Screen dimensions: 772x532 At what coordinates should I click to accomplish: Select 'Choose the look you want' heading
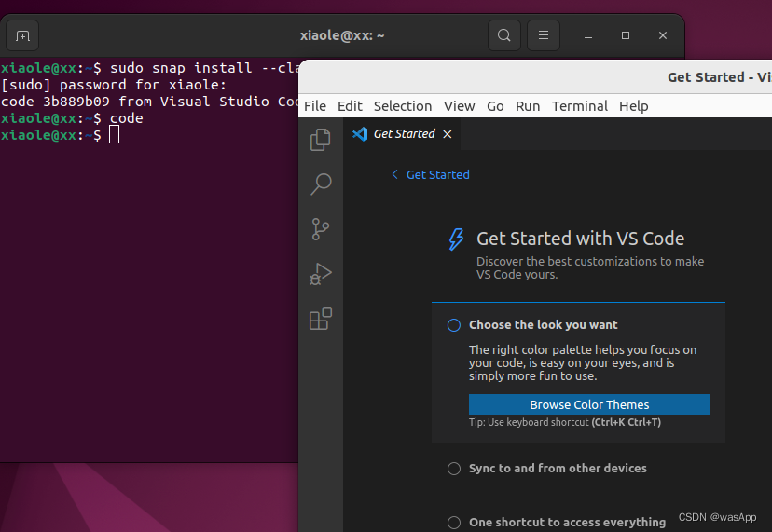543,325
